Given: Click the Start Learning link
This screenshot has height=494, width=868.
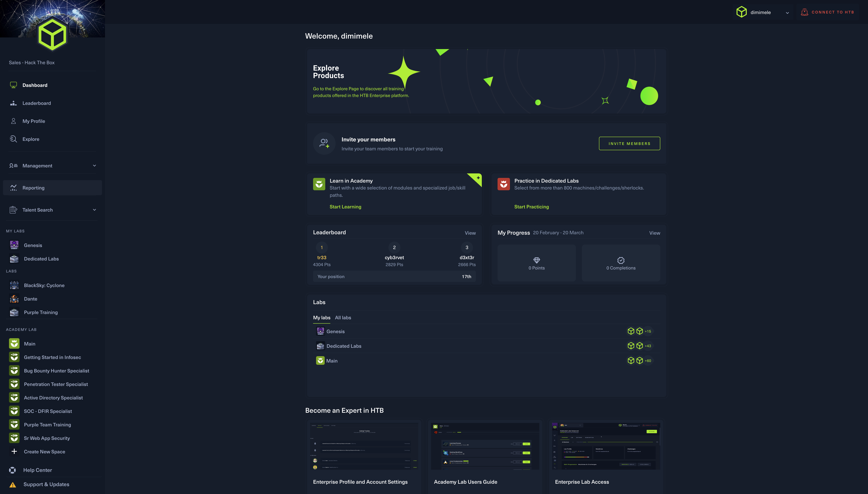Looking at the screenshot, I should [x=345, y=207].
